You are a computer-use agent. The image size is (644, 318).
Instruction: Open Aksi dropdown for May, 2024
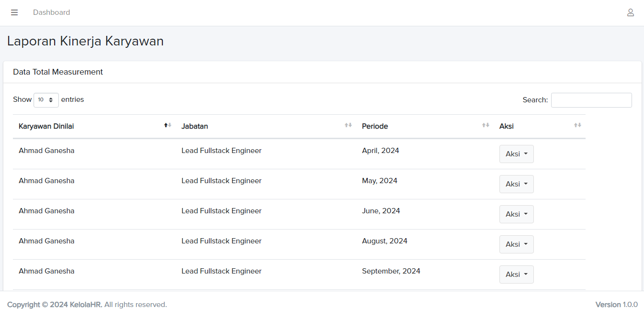coord(516,184)
